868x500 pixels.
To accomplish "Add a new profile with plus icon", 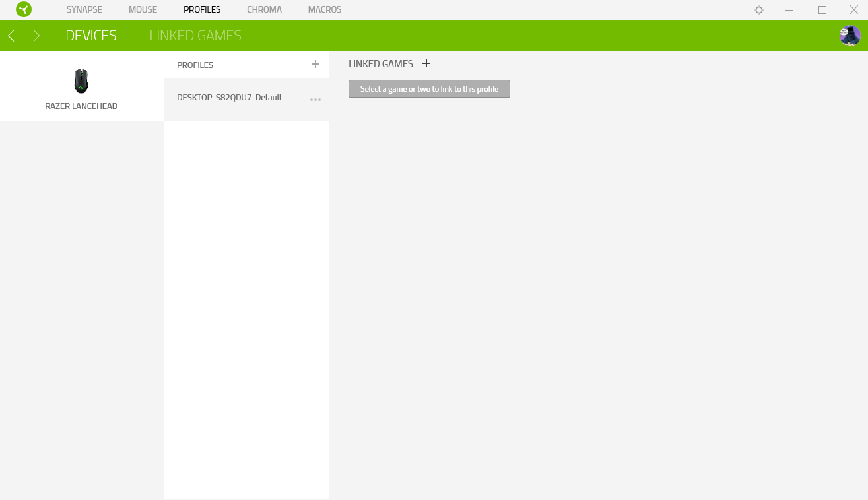I will click(x=316, y=64).
